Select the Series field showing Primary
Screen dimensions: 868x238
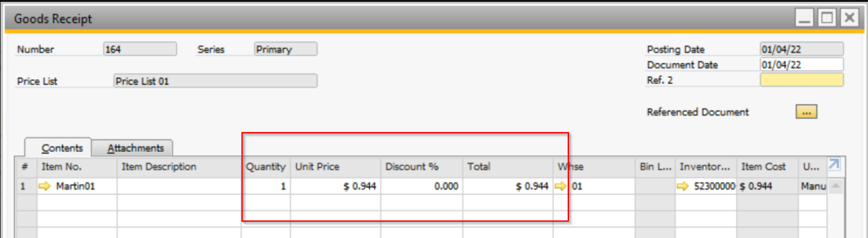point(286,49)
